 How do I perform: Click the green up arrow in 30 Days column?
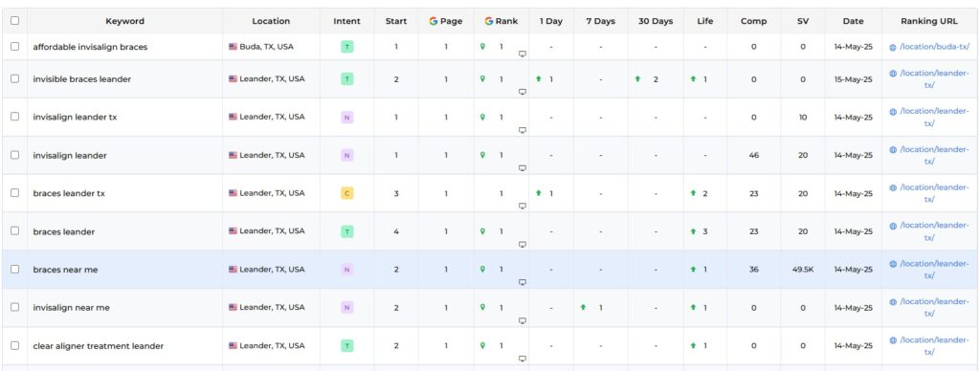coord(638,78)
